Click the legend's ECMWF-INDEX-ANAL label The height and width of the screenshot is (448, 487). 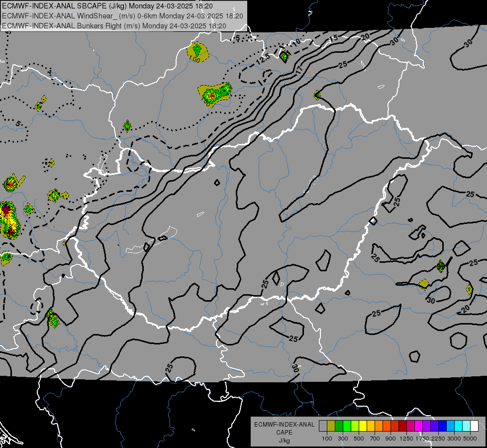[x=284, y=425]
